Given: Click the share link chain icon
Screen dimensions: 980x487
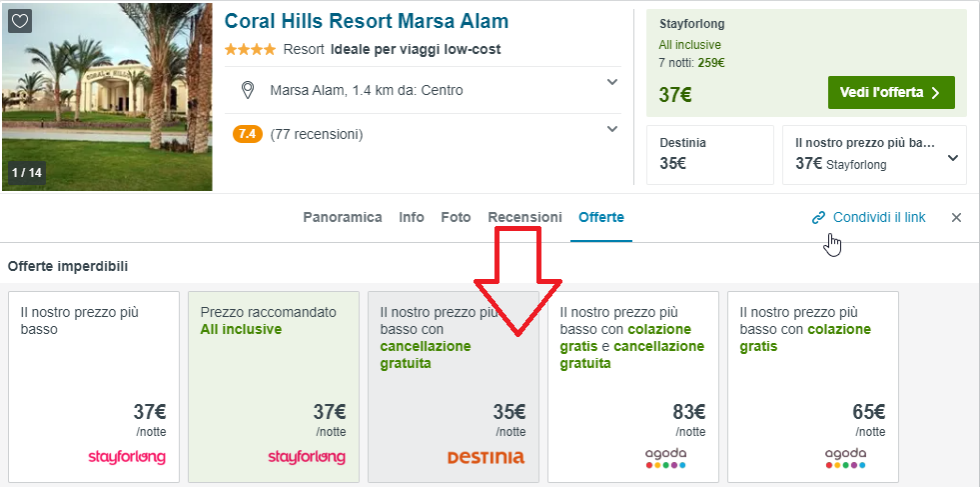Looking at the screenshot, I should [x=818, y=217].
